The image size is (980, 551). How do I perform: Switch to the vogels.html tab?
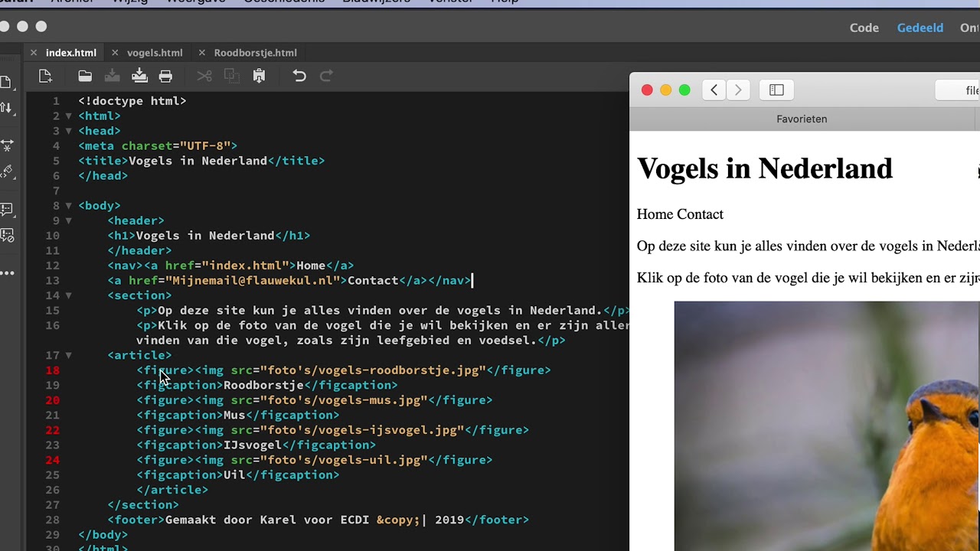click(x=155, y=53)
